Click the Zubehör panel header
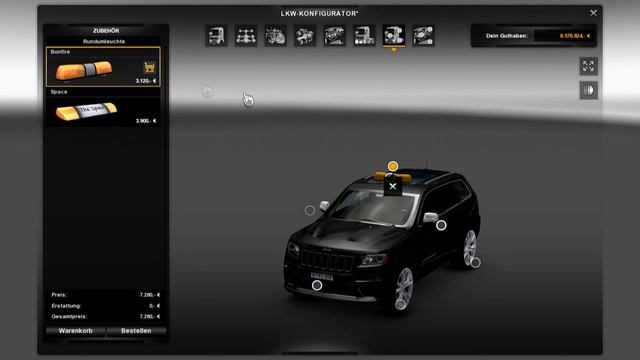 [x=106, y=31]
